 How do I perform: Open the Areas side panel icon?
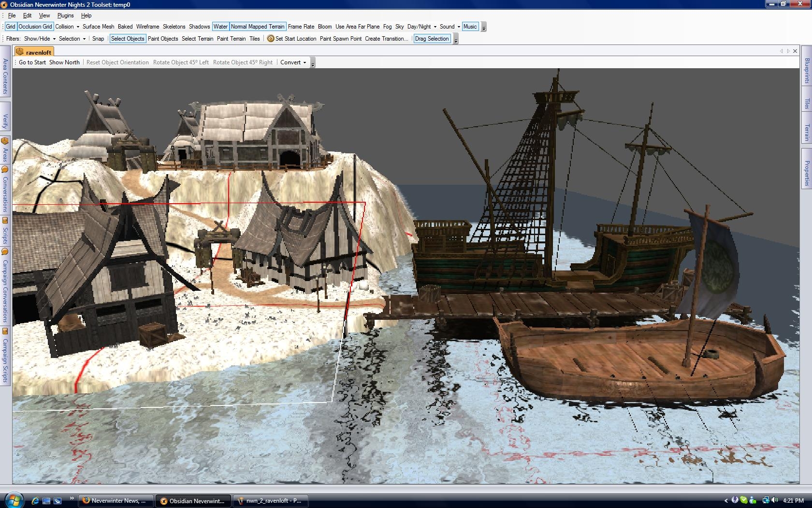coord(5,142)
